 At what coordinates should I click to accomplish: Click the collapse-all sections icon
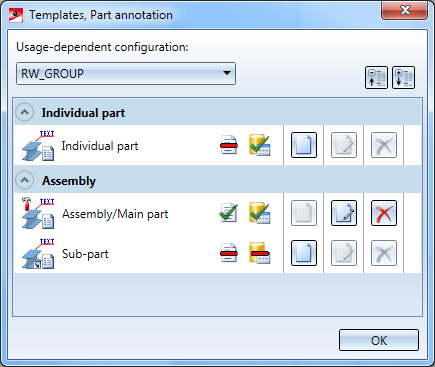coord(376,77)
